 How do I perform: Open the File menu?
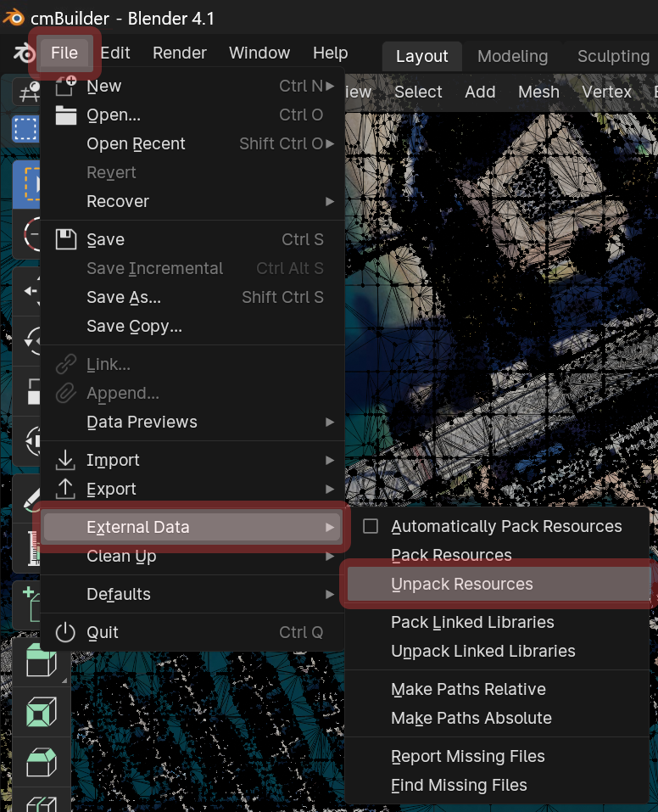pos(64,53)
